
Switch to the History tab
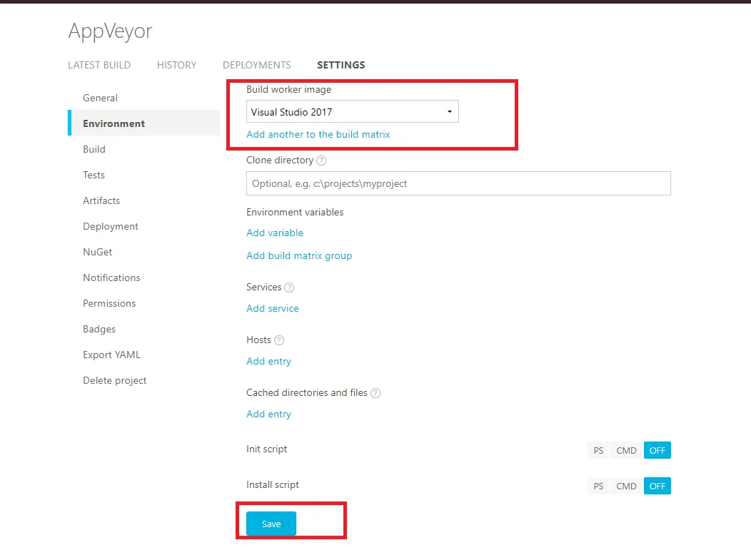177,65
